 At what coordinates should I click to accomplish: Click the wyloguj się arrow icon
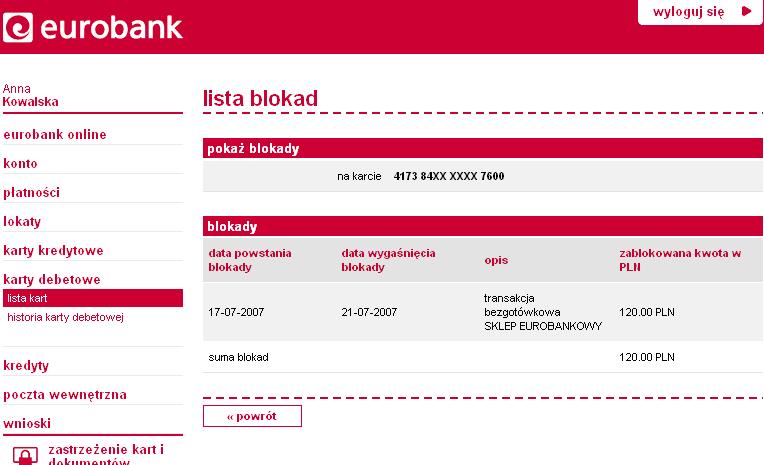click(746, 11)
